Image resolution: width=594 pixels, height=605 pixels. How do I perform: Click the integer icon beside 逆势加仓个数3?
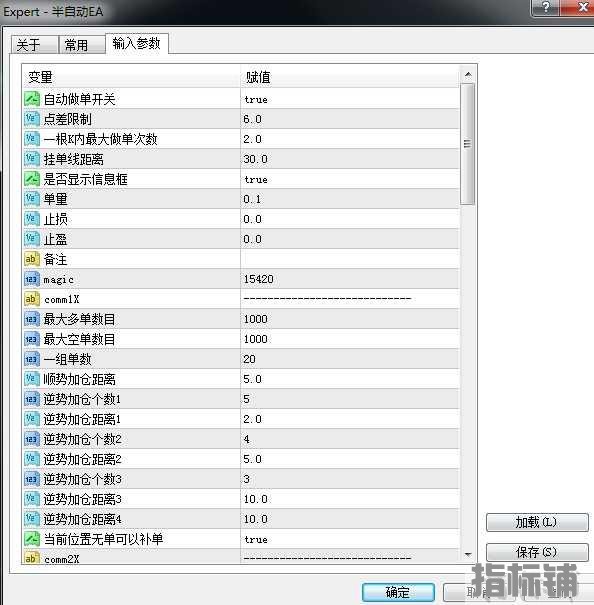pos(32,480)
